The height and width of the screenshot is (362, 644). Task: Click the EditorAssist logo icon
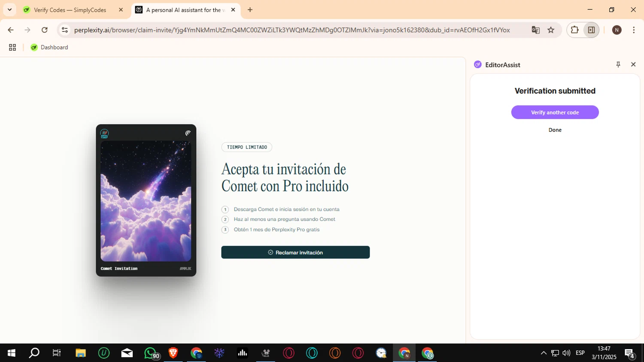[x=477, y=64]
